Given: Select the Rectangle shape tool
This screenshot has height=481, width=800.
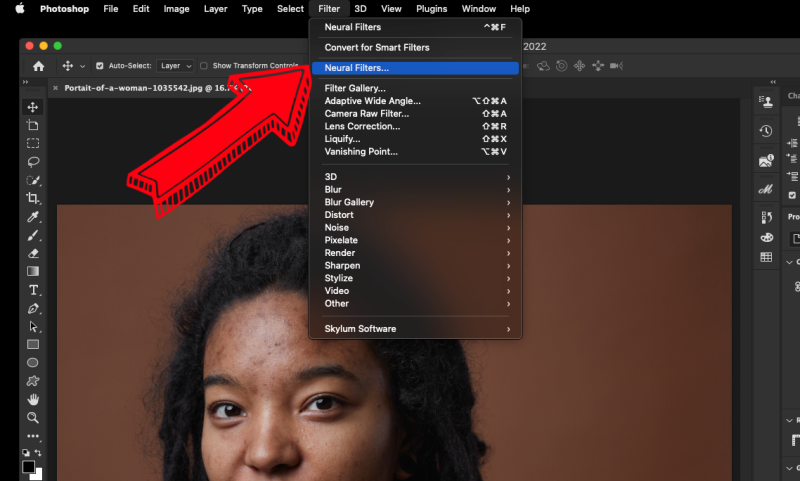Looking at the screenshot, I should pyautogui.click(x=33, y=344).
